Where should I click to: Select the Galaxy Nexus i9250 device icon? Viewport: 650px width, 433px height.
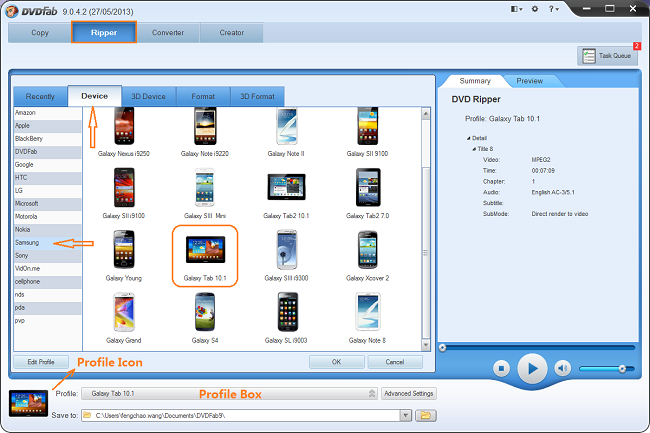tap(124, 126)
